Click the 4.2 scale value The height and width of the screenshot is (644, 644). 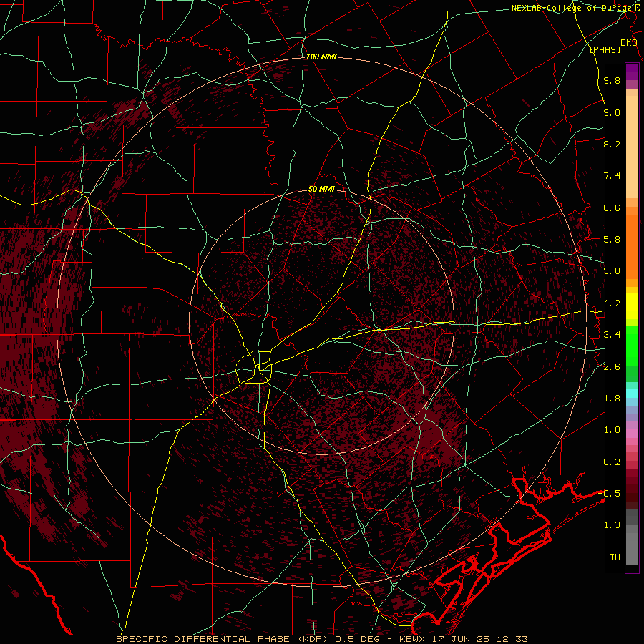(612, 303)
